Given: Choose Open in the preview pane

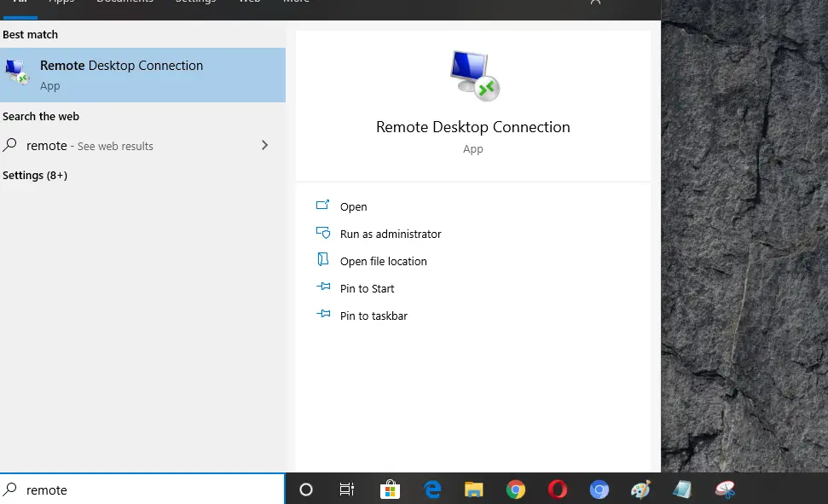Looking at the screenshot, I should pyautogui.click(x=353, y=206).
